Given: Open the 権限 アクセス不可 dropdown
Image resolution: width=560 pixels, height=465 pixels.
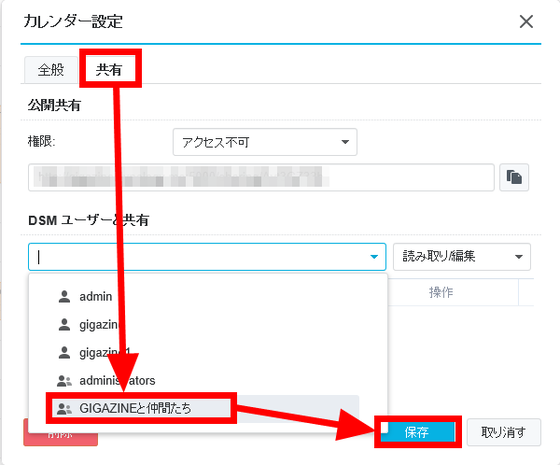Looking at the screenshot, I should coord(265,142).
